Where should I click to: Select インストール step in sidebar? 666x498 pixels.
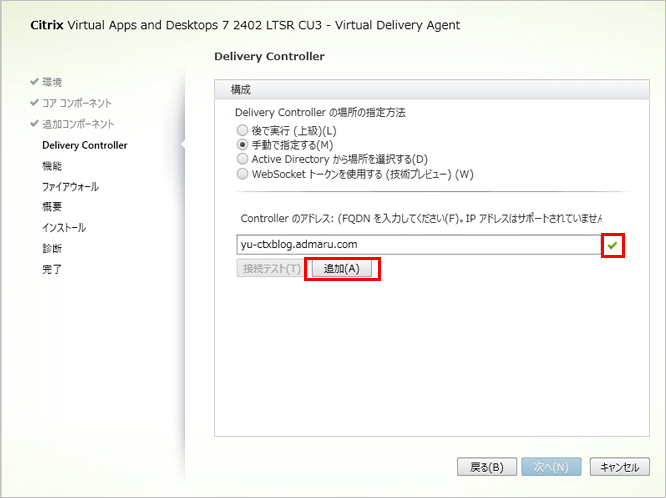coord(64,228)
